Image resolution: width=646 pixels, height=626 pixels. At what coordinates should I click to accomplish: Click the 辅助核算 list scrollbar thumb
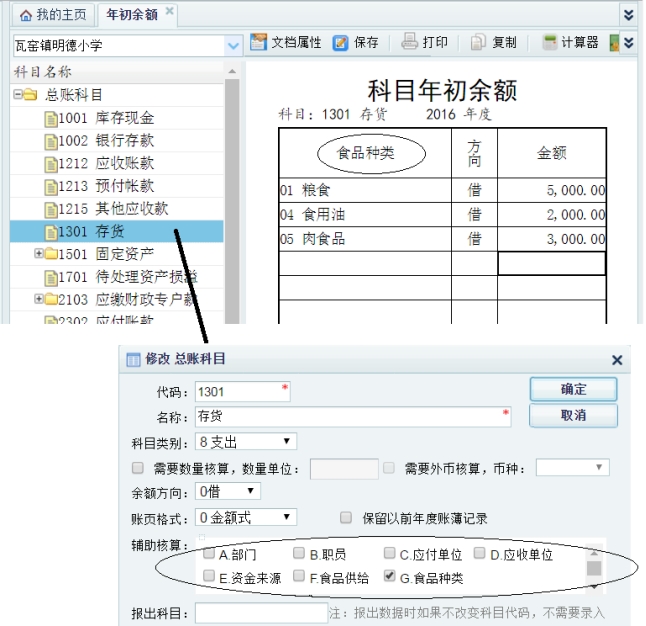pyautogui.click(x=594, y=568)
